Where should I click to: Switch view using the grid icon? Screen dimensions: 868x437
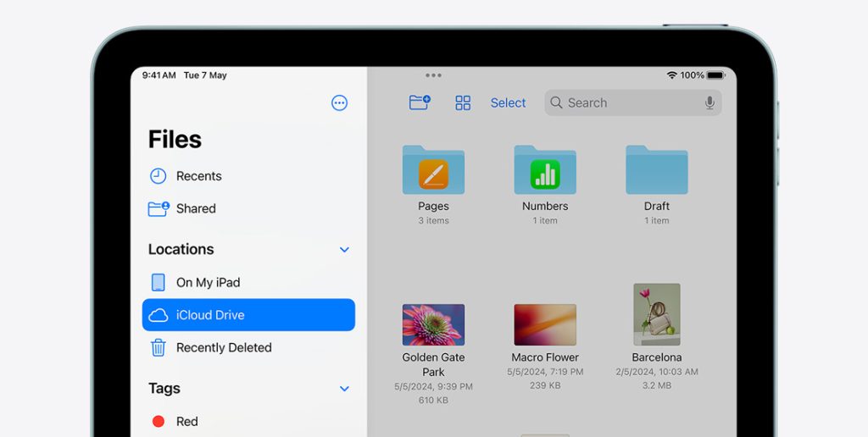(x=463, y=102)
